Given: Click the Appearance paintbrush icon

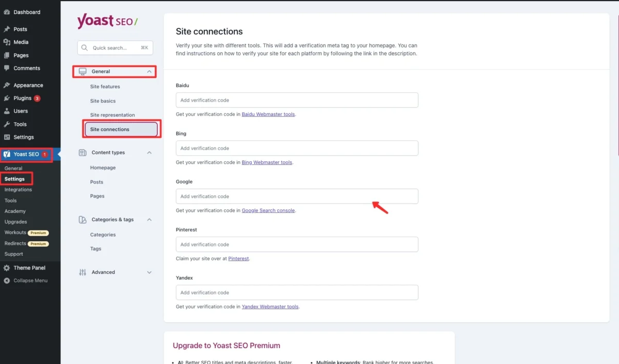Looking at the screenshot, I should click(x=7, y=86).
